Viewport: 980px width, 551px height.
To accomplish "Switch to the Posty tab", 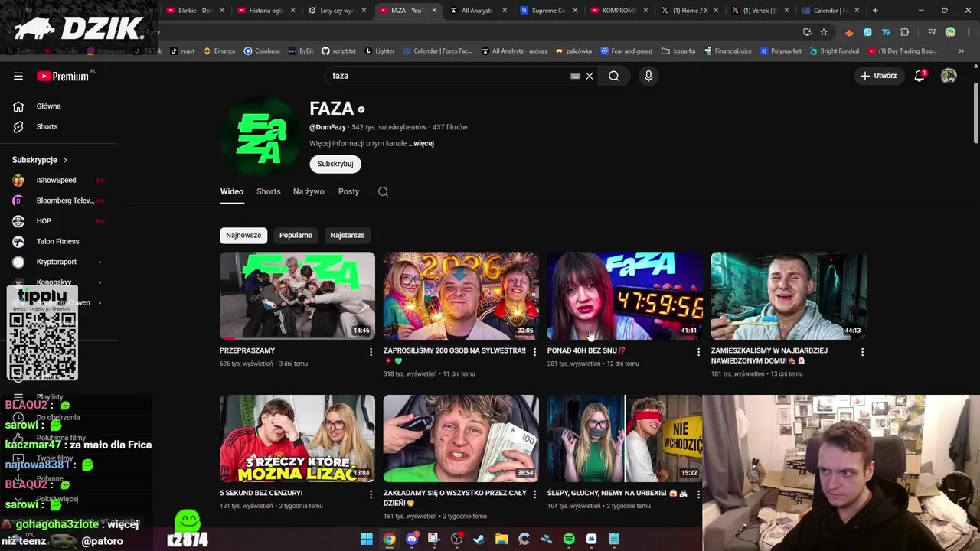I will [348, 191].
